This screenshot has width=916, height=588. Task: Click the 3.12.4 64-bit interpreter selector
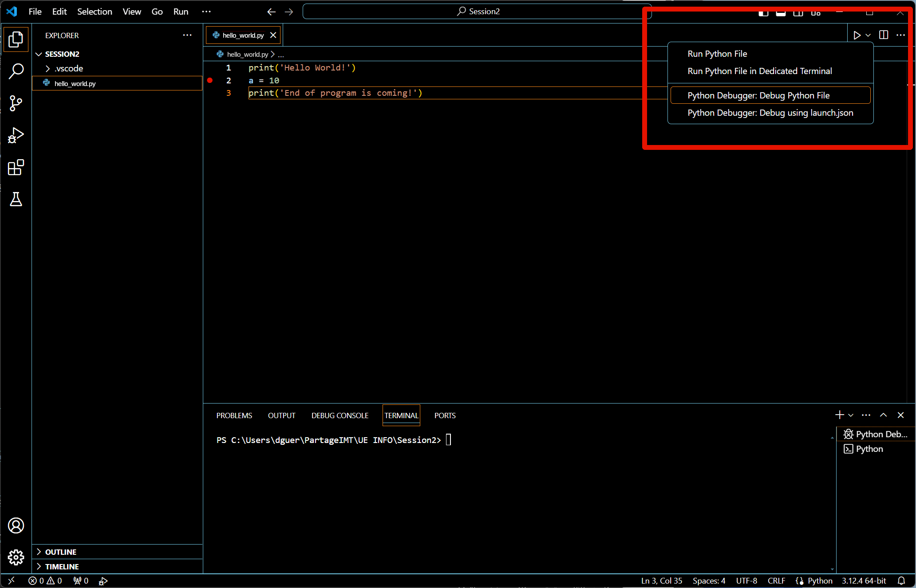click(863, 580)
